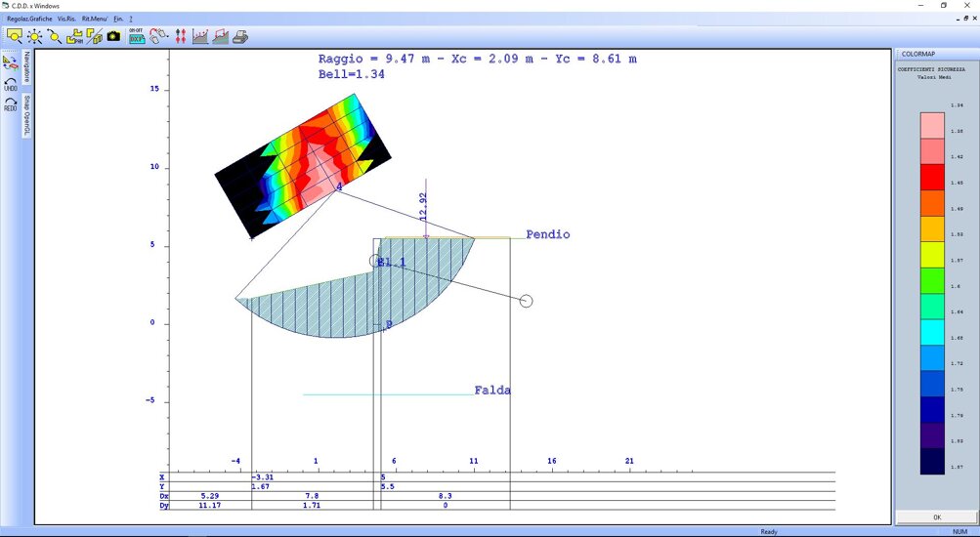980x537 pixels.
Task: Open the chart graph icon in toolbar
Action: tap(200, 36)
